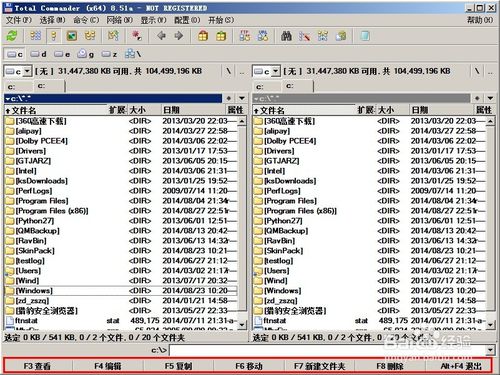Click the command line input field
This screenshot has width=500, height=375.
click(x=327, y=350)
